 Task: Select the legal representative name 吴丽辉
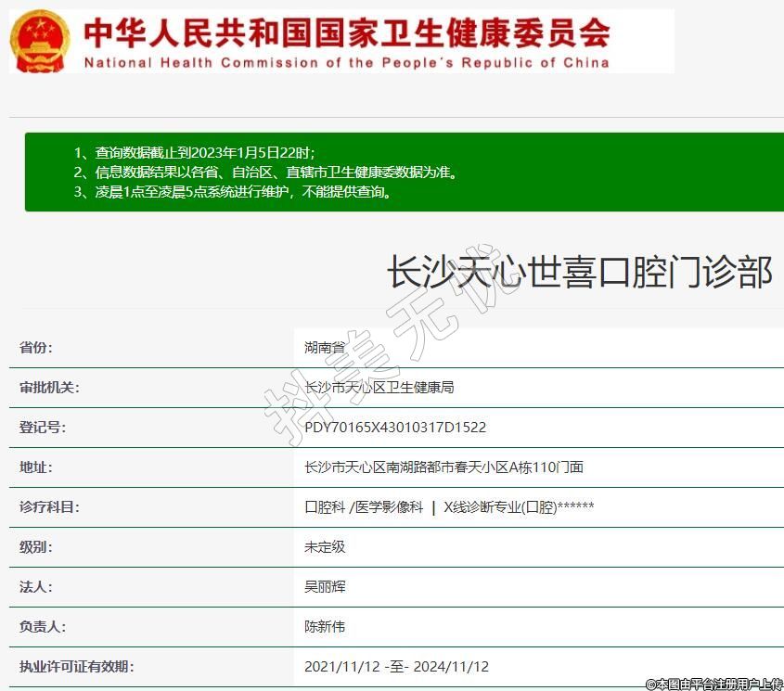click(325, 587)
